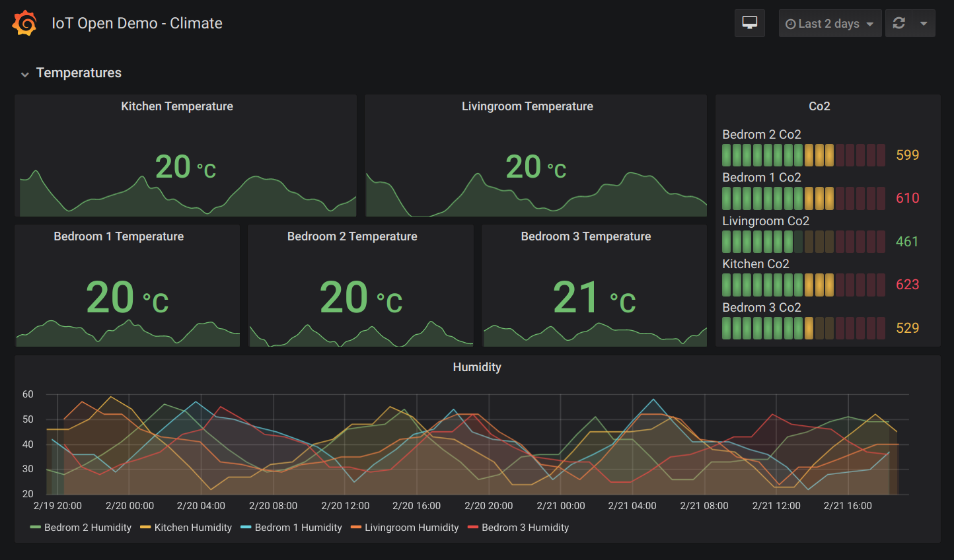The width and height of the screenshot is (954, 560).
Task: Toggle Kitchen Humidity series in legend
Action: pyautogui.click(x=193, y=528)
